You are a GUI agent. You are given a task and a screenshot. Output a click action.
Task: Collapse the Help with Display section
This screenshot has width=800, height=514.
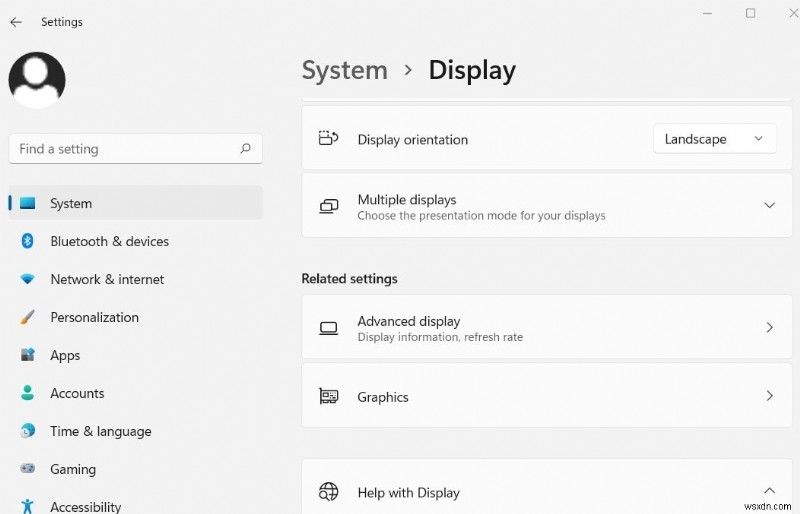click(x=769, y=491)
